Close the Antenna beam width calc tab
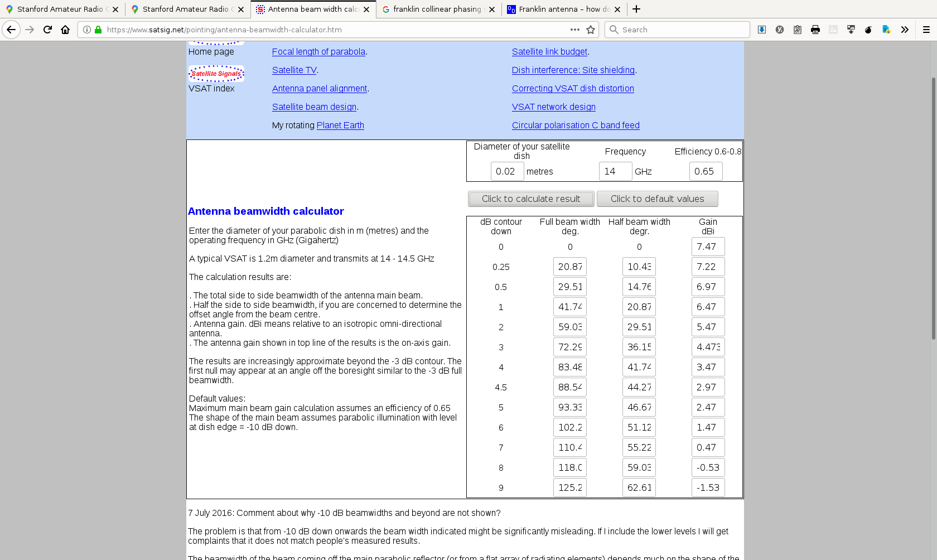The height and width of the screenshot is (560, 937). (366, 9)
